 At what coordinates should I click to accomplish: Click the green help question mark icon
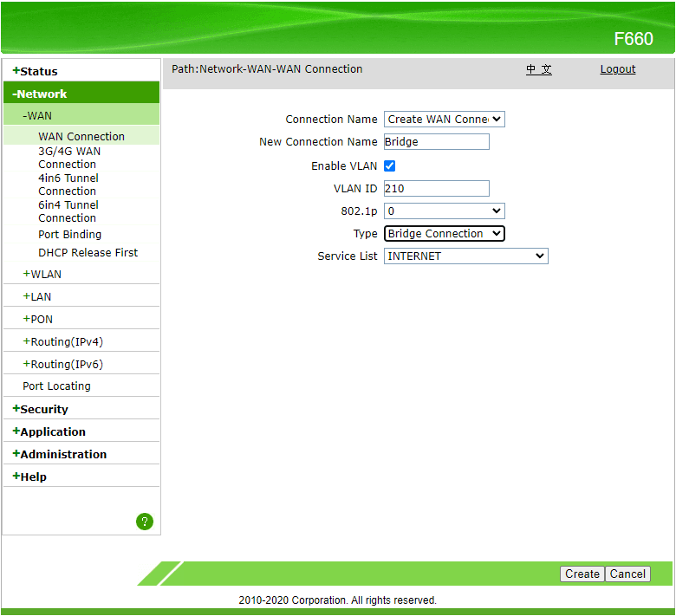[x=145, y=522]
